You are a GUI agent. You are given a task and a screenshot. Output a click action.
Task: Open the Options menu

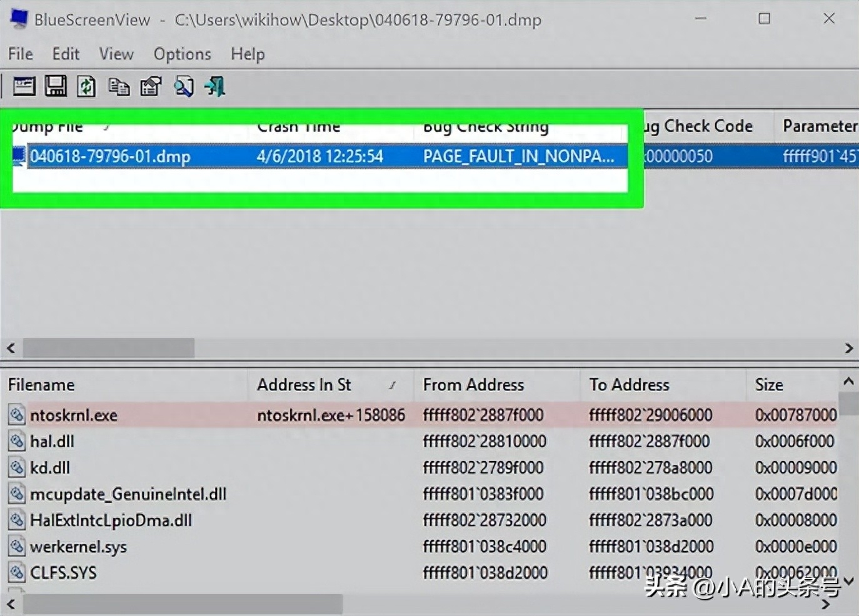point(183,54)
